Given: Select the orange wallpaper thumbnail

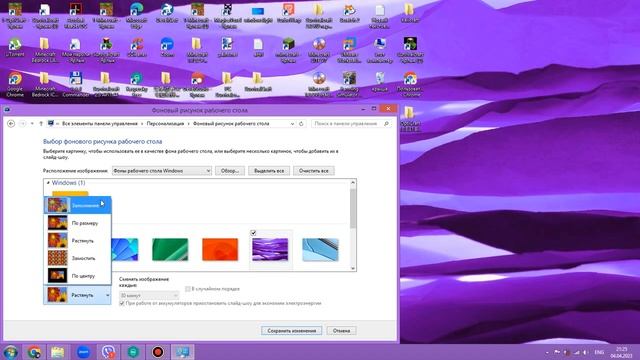Looking at the screenshot, I should pyautogui.click(x=220, y=249).
